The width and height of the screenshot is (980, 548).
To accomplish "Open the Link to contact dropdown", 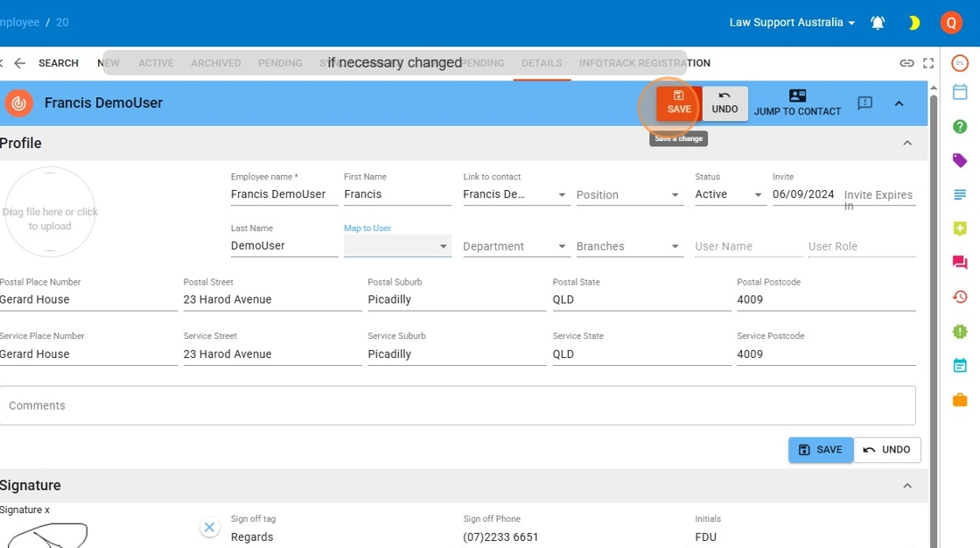I will coord(516,194).
